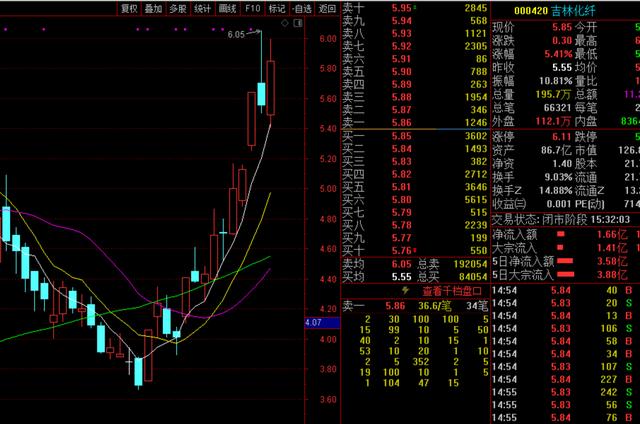Toggle 复权 price adjustment in toolbar

[x=129, y=8]
